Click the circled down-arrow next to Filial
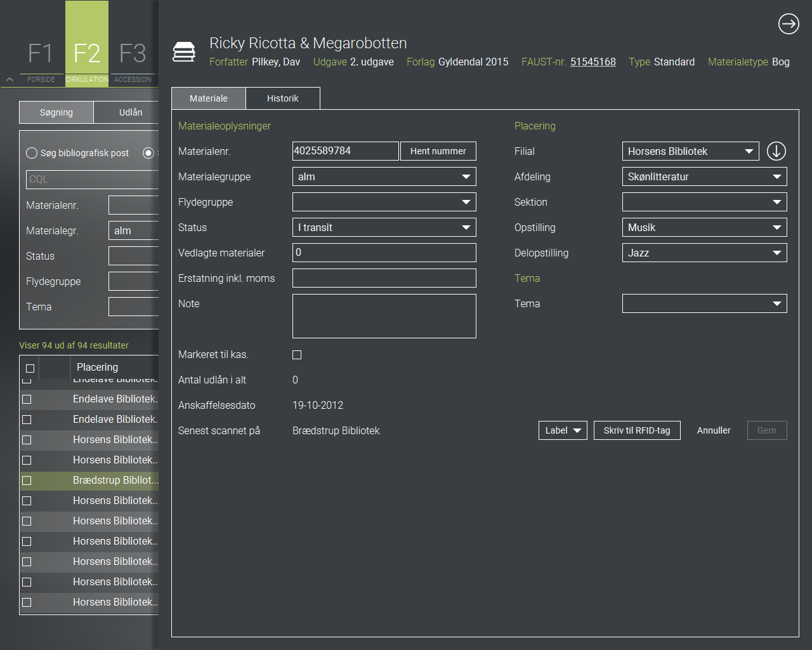 coord(776,151)
